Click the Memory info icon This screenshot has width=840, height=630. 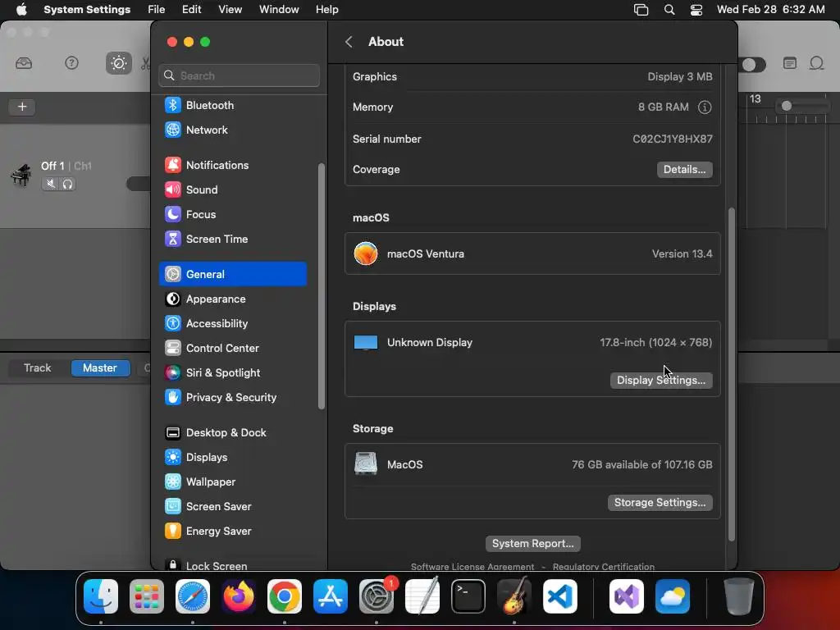pos(705,107)
